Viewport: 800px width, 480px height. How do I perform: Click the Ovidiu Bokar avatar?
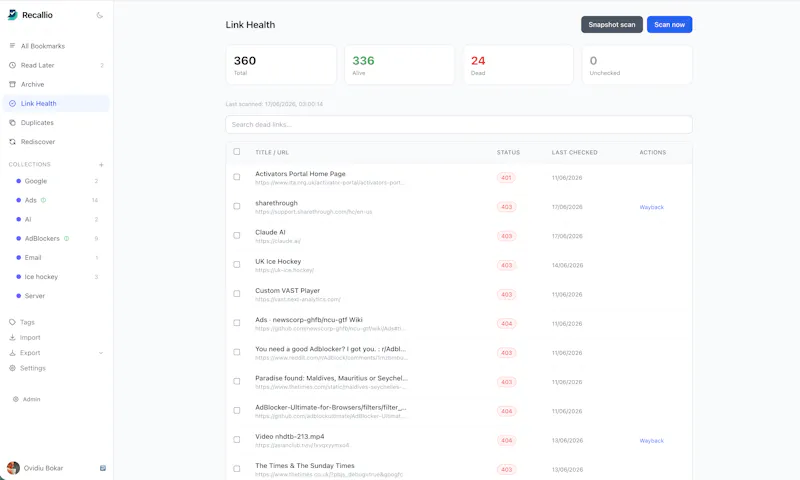[13, 468]
